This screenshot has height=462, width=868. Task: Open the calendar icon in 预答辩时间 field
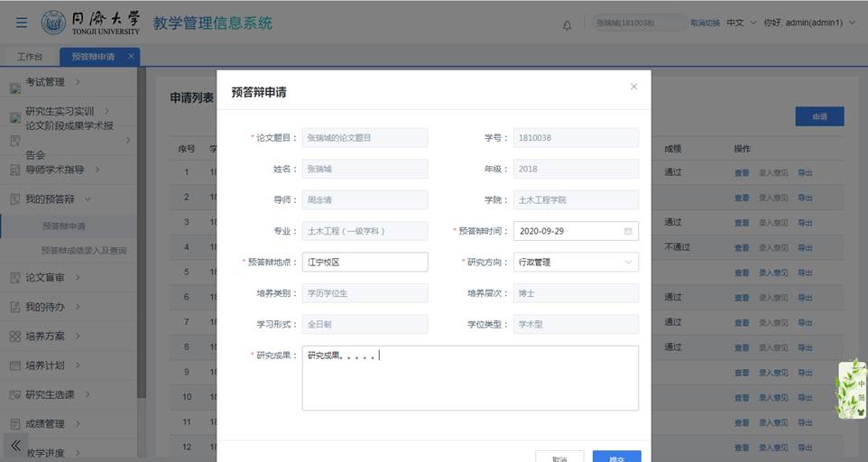point(628,231)
